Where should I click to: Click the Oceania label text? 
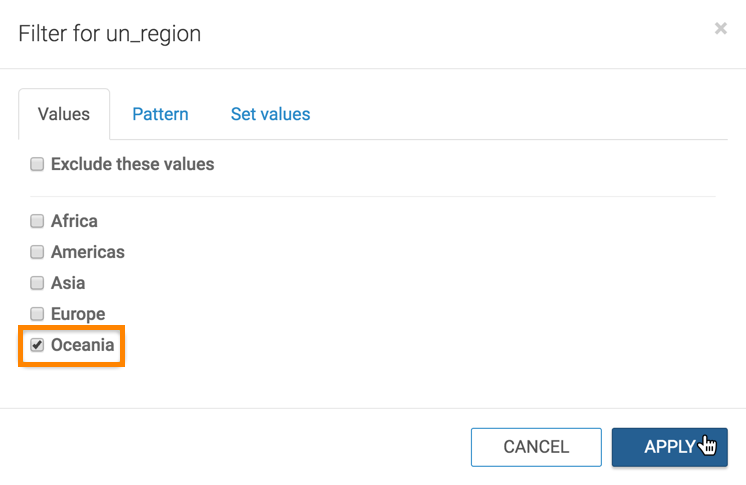[x=83, y=346]
